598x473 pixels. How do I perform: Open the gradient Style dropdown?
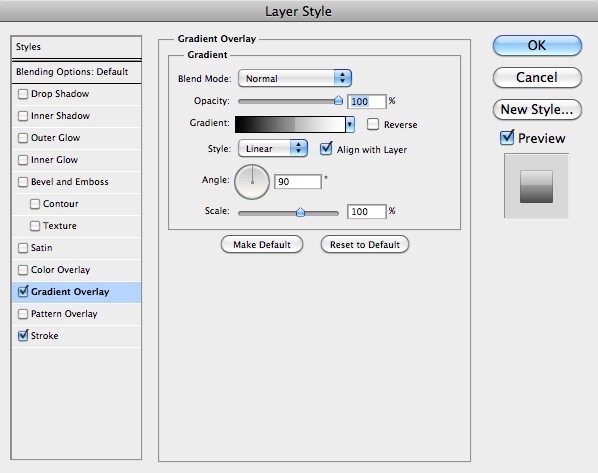[x=273, y=148]
